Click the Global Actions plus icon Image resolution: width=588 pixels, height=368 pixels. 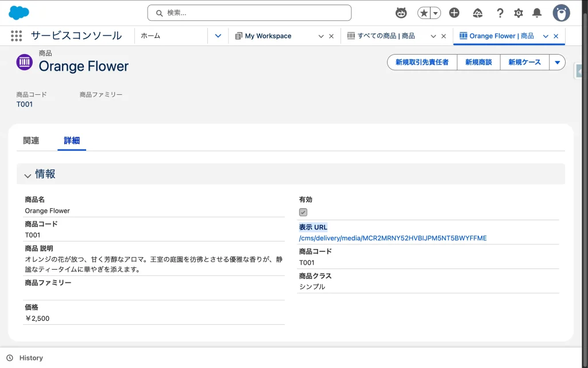[454, 13]
